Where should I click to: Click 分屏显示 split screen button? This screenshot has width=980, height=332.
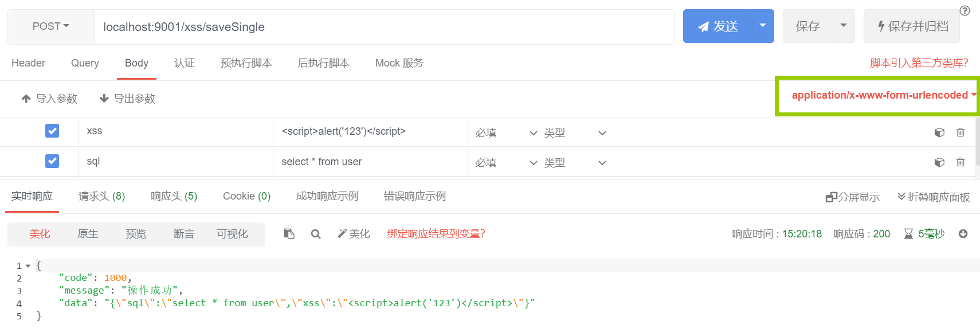pyautogui.click(x=853, y=197)
